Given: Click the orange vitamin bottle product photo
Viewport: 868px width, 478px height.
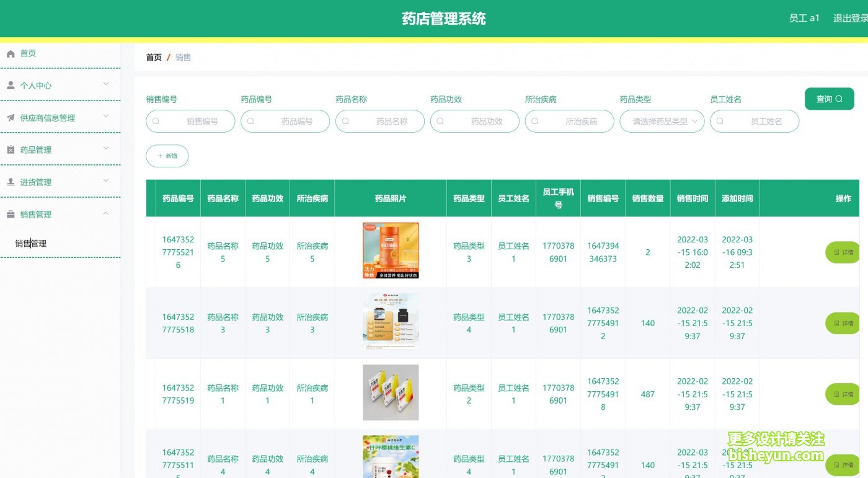Looking at the screenshot, I should (391, 250).
